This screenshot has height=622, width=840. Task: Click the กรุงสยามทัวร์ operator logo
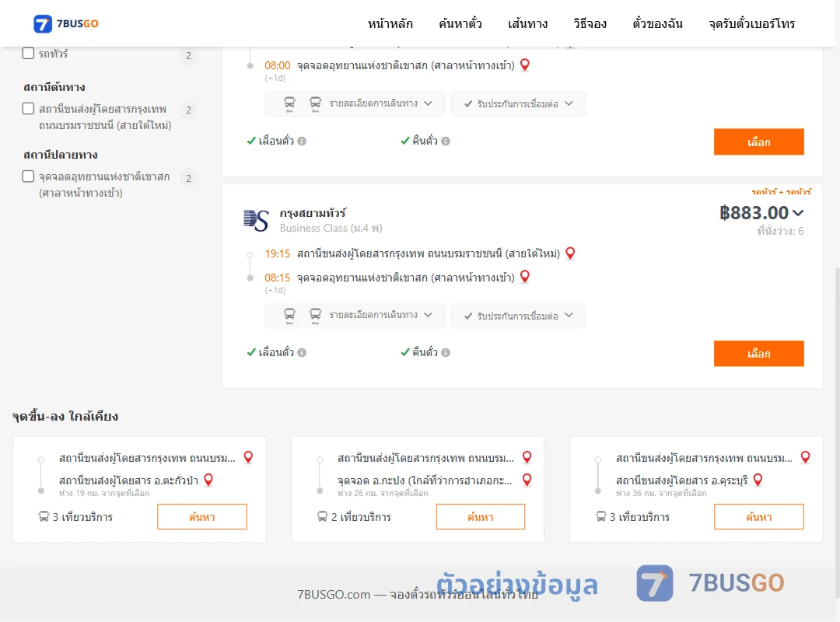tap(256, 220)
